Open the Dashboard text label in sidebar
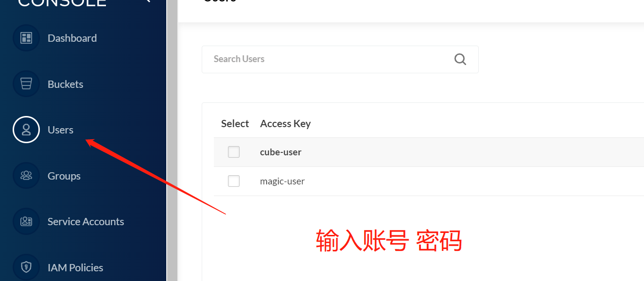The width and height of the screenshot is (644, 281). click(x=72, y=38)
